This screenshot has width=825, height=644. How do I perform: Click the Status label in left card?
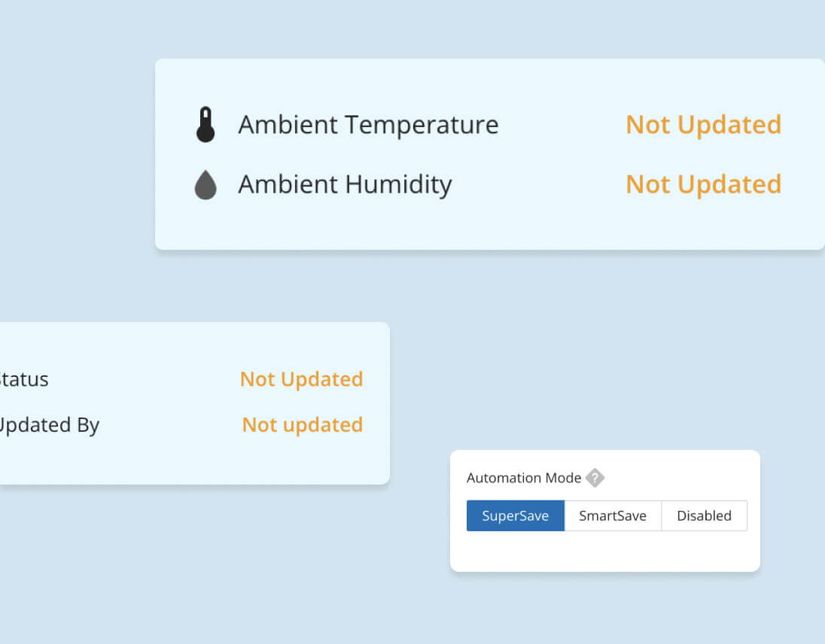(23, 380)
